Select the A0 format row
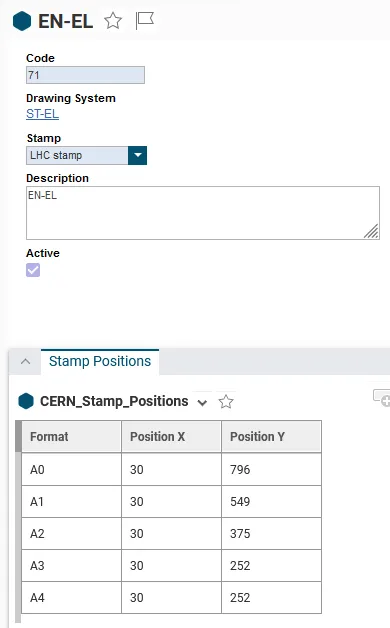The width and height of the screenshot is (390, 628). (x=171, y=469)
